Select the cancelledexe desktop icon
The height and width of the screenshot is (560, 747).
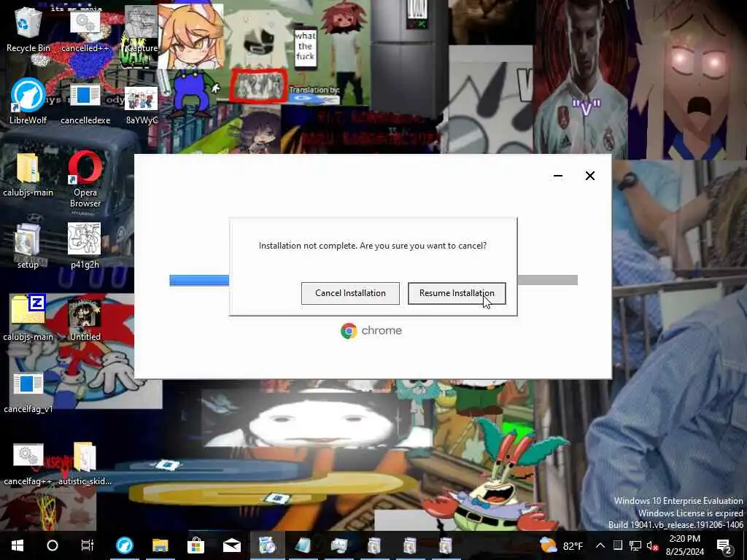tap(85, 104)
